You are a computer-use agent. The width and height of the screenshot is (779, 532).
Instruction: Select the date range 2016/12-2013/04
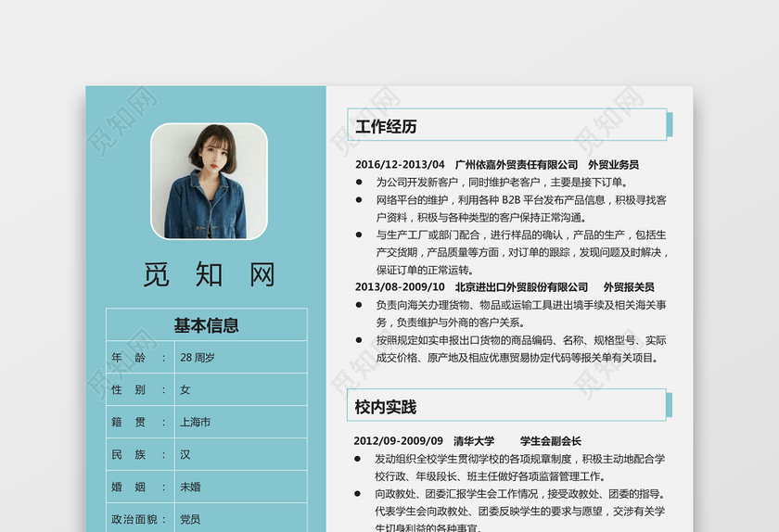pos(400,164)
